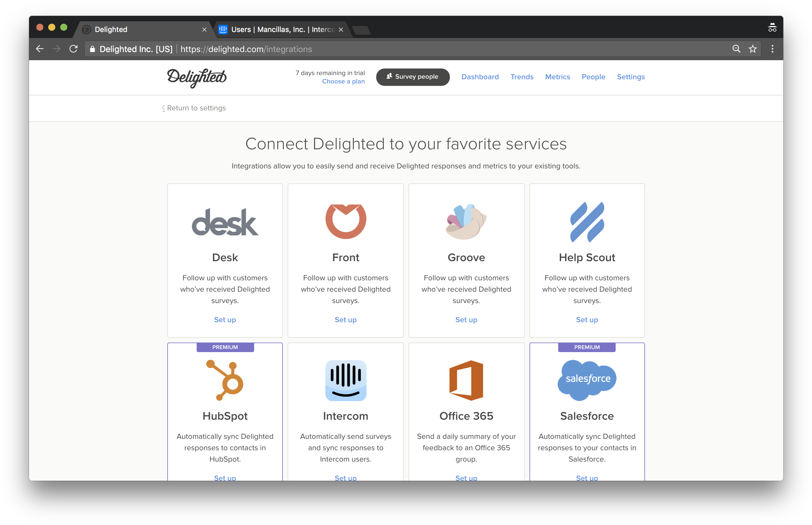Click the '7 days remaining in trial' text
The image size is (812, 525).
[330, 73]
